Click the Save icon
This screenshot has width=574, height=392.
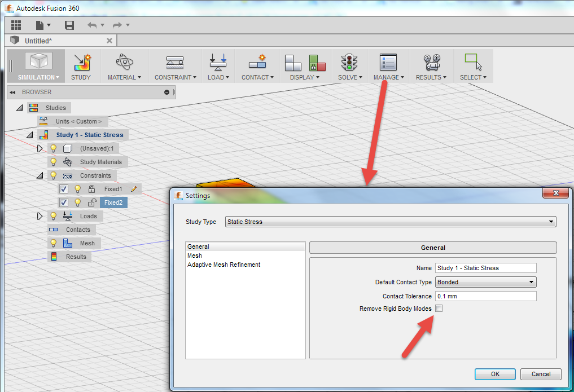(69, 25)
